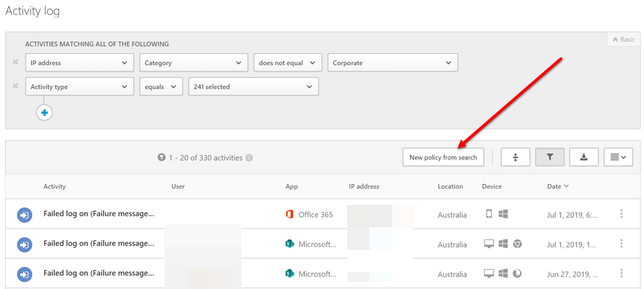The height and width of the screenshot is (289, 644).
Task: Open the 241 selected activity types dropdown
Action: [253, 87]
